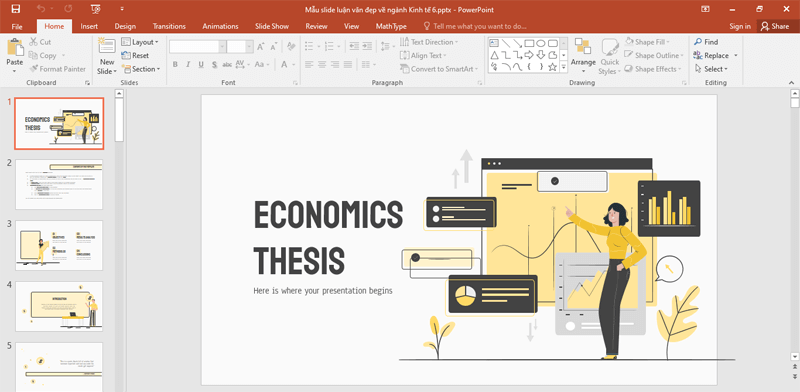The width and height of the screenshot is (800, 392).
Task: Switch to the Design tab
Action: coord(125,26)
